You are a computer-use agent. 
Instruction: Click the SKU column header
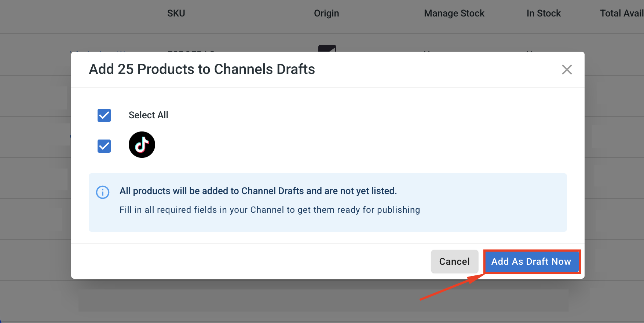[x=176, y=13]
